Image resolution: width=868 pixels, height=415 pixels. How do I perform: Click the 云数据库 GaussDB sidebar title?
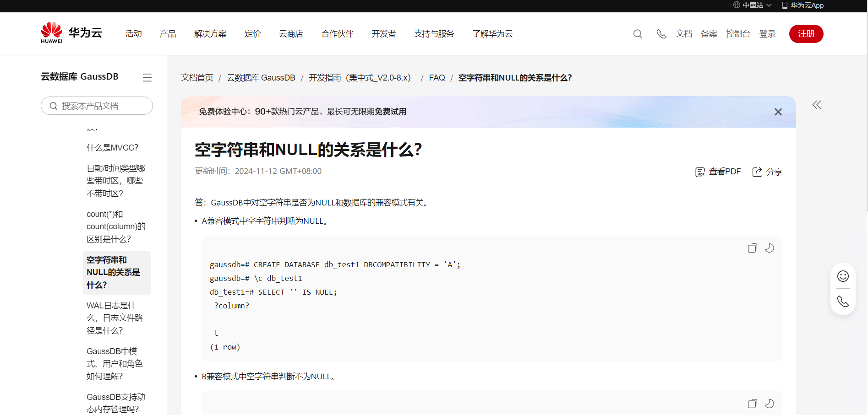(80, 76)
